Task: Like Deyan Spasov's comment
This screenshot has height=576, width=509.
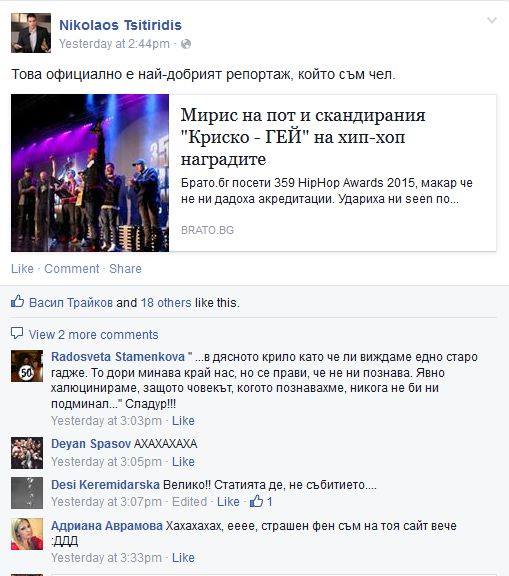Action: coord(183,461)
